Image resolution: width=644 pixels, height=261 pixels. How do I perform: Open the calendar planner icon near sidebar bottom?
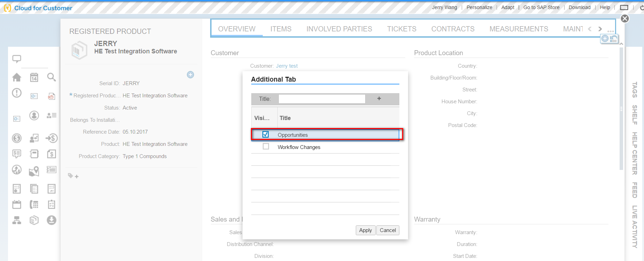point(17,204)
